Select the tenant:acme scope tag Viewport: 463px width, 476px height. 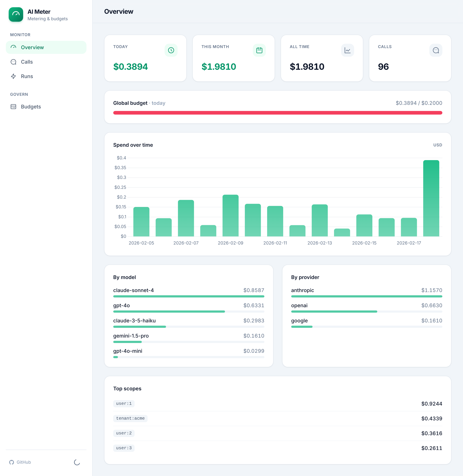(x=130, y=418)
